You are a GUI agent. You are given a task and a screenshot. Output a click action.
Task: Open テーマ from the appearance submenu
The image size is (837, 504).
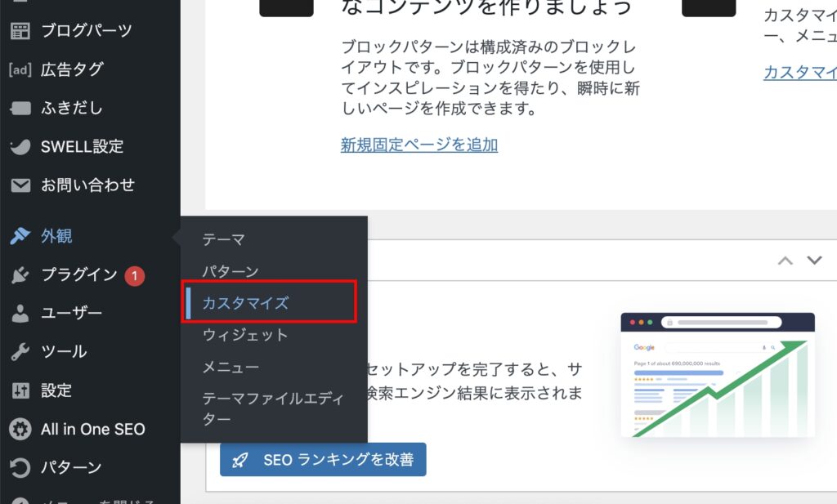[223, 239]
